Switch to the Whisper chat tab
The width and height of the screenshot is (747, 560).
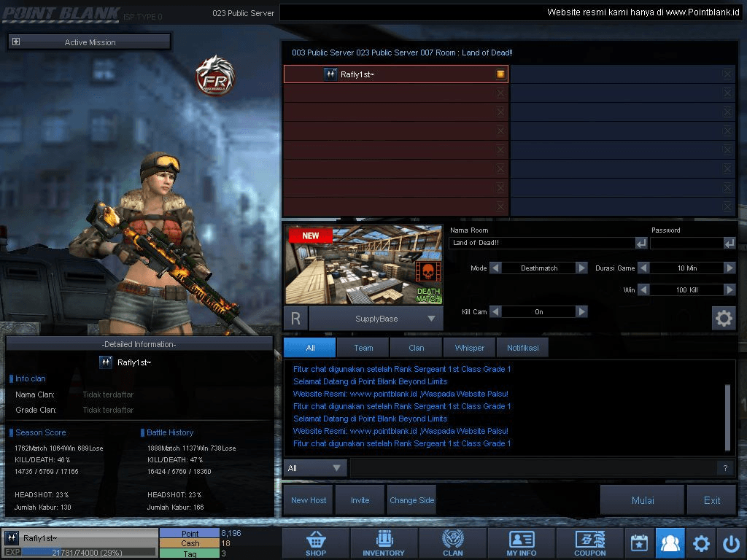469,348
